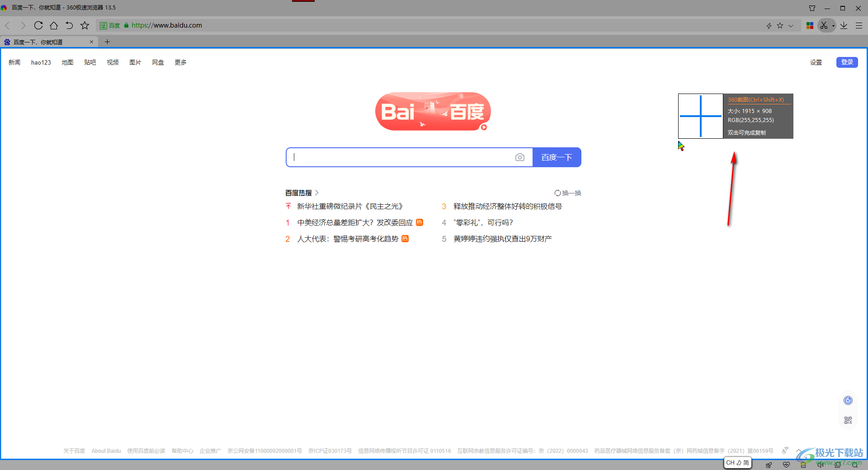This screenshot has width=868, height=470.
Task: Close the 百度一下 browser tab
Action: click(x=91, y=42)
